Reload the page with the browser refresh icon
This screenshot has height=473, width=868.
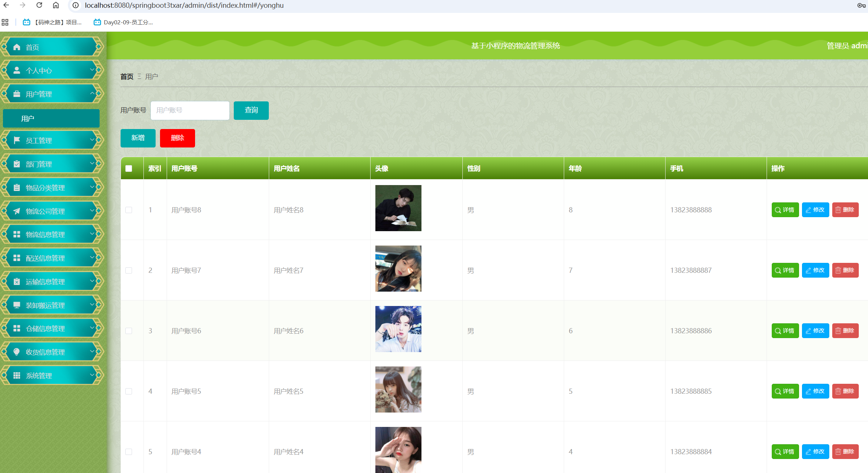(x=39, y=5)
